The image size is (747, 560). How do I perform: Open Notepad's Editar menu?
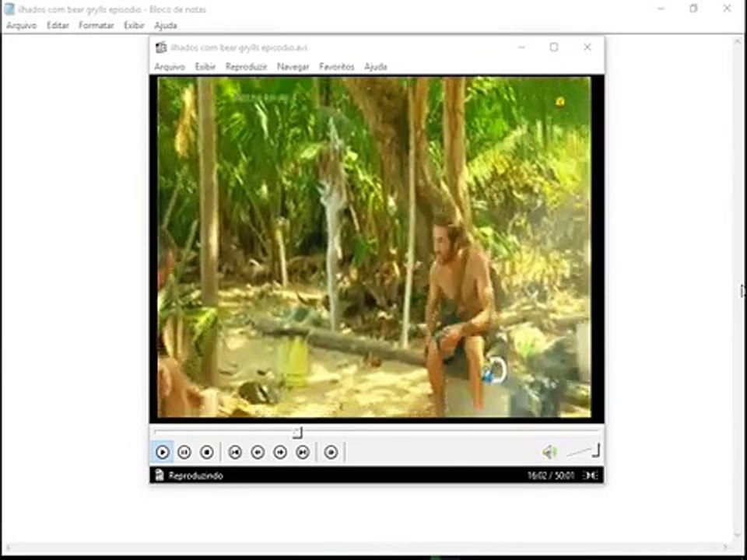click(x=58, y=25)
